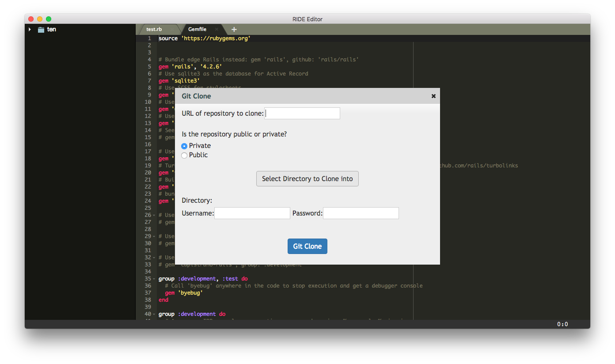Image resolution: width=615 pixels, height=364 pixels.
Task: Click into the Username text field
Action: (x=252, y=213)
